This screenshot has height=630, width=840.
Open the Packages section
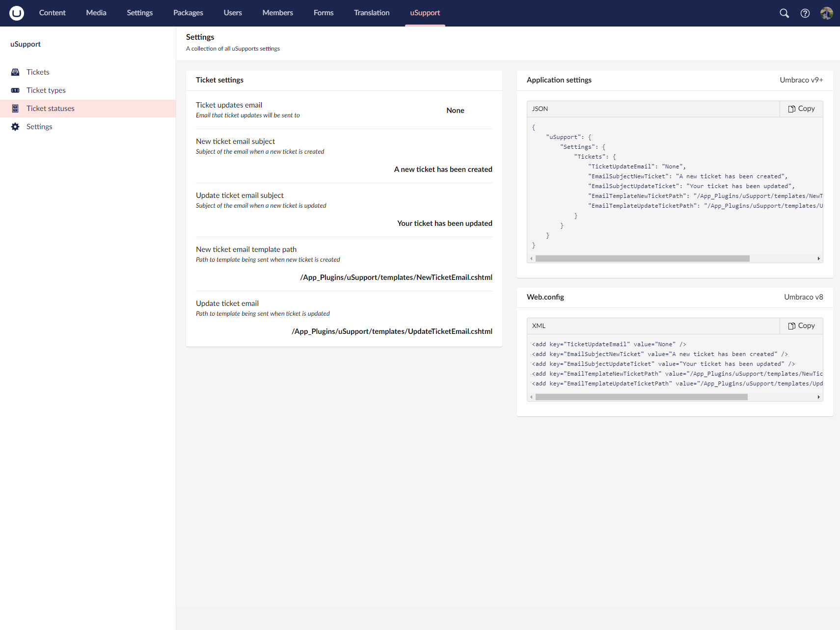pyautogui.click(x=188, y=13)
